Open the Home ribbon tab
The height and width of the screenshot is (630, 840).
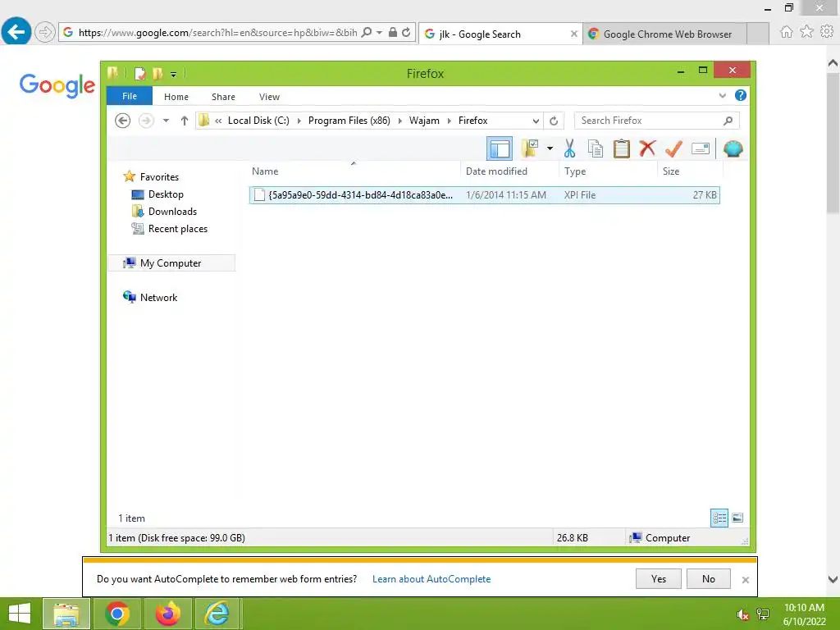[x=176, y=97]
